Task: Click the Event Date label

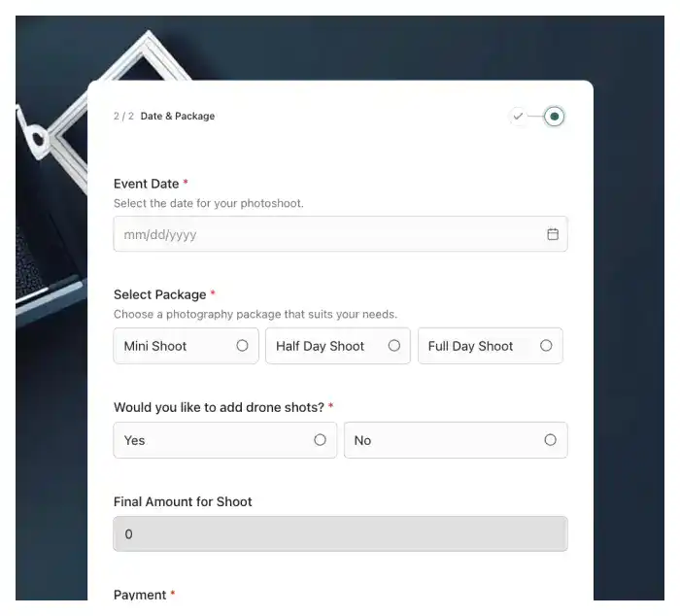Action: [x=146, y=184]
